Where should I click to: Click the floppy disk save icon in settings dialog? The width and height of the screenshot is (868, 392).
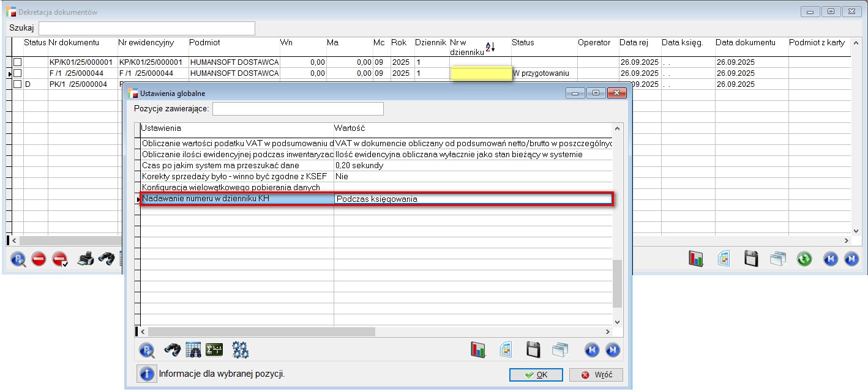(x=533, y=350)
